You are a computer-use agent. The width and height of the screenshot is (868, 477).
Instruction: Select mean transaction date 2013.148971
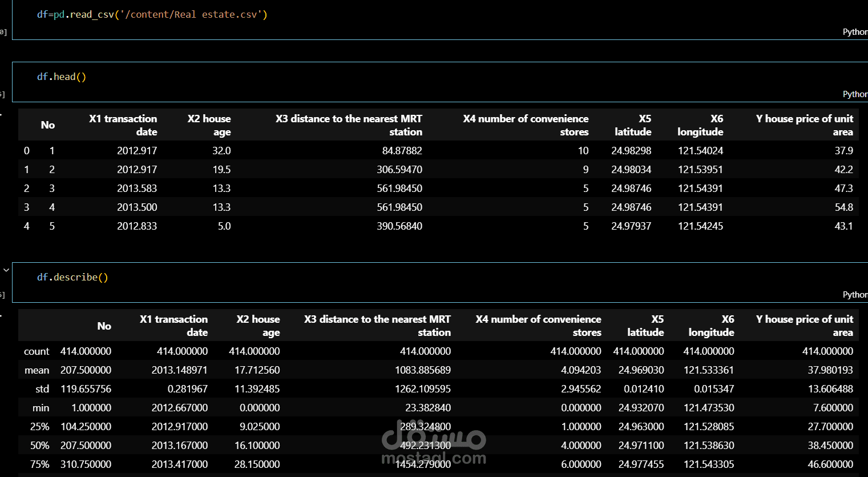[x=179, y=370]
